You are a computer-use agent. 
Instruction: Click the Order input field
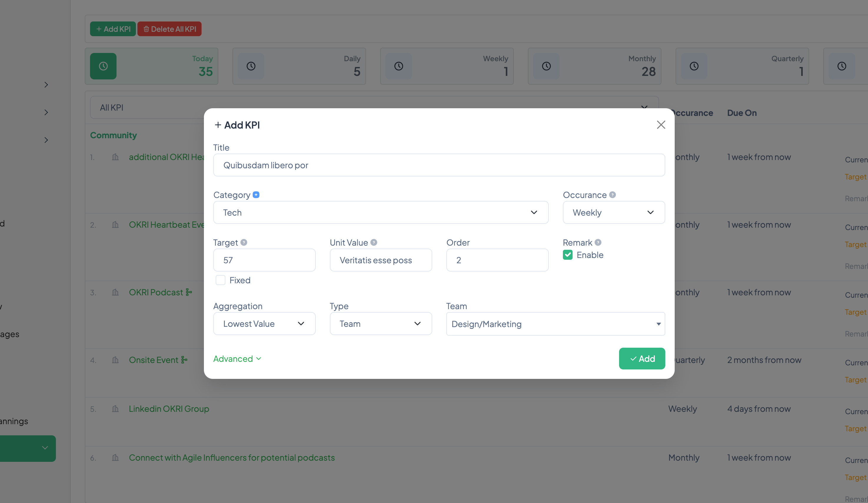pyautogui.click(x=497, y=260)
